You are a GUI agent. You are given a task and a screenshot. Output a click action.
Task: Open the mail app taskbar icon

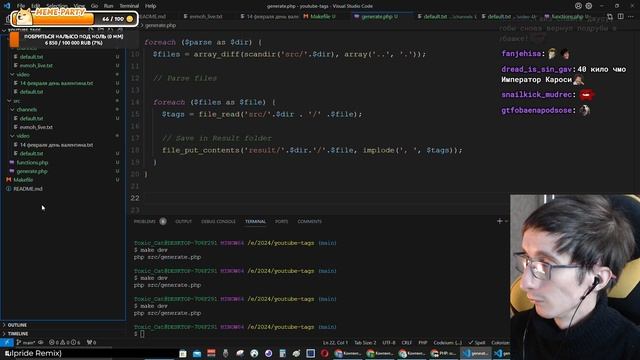pos(197,353)
